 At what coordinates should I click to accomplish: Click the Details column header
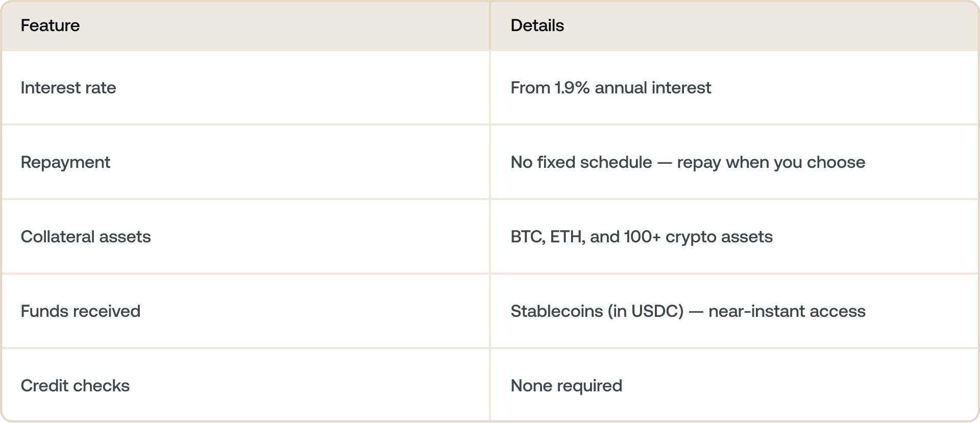537,26
